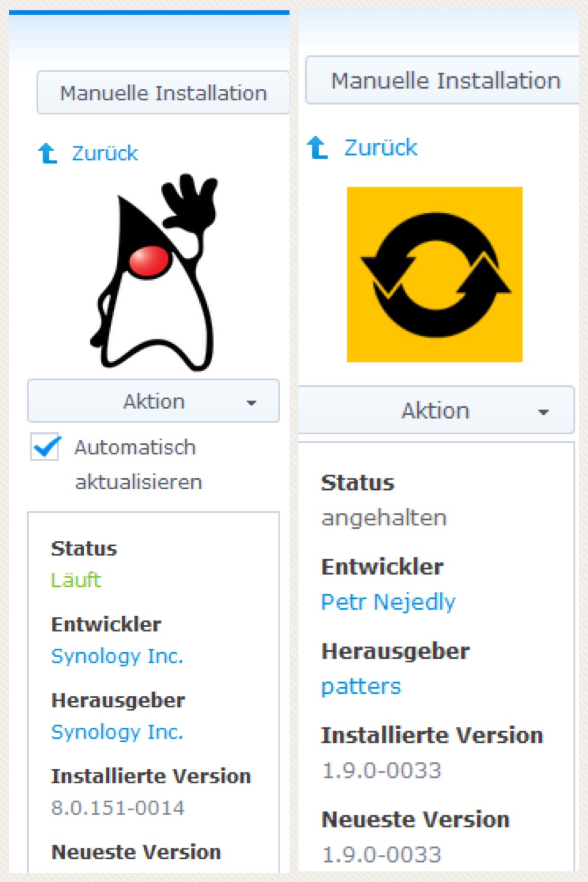The height and width of the screenshot is (882, 588).
Task: Open the Aktion dropdown under Java icon
Action: click(153, 401)
